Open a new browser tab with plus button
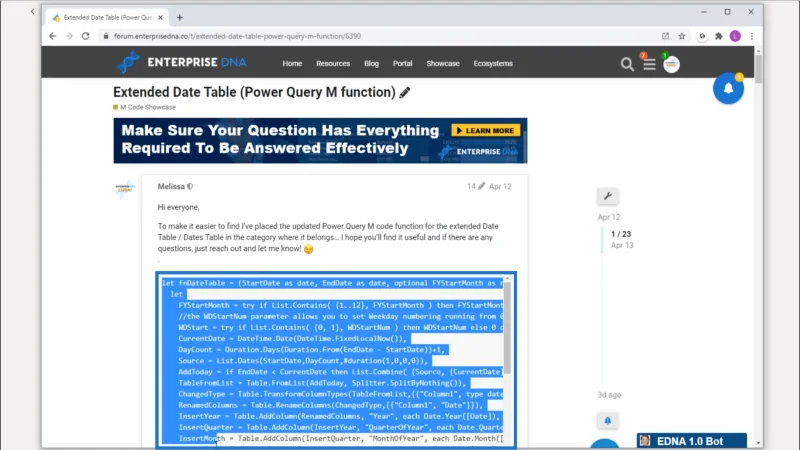Viewport: 800px width, 450px height. point(180,17)
